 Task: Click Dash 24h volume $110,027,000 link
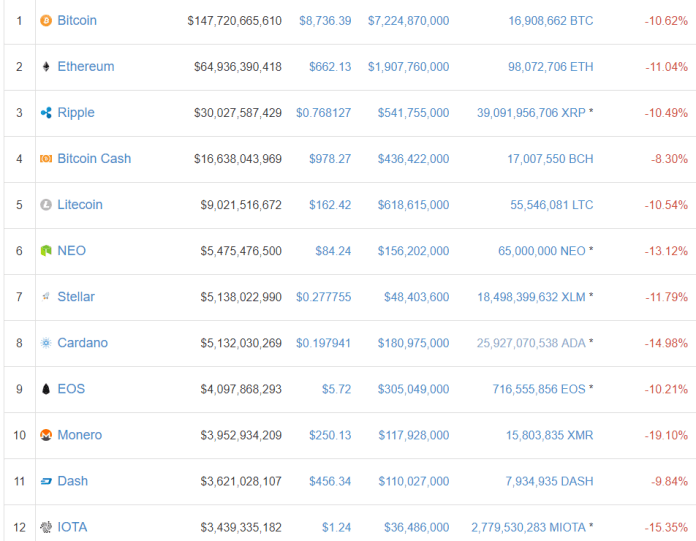(413, 481)
